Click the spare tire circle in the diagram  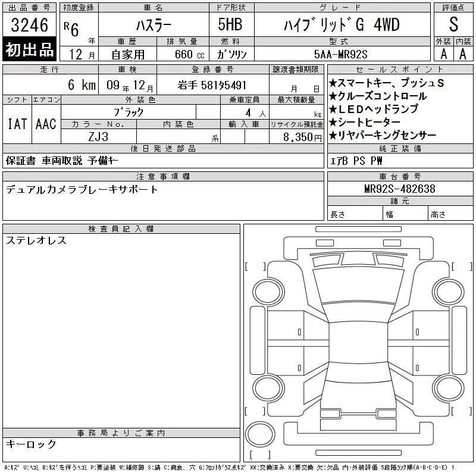(260, 434)
